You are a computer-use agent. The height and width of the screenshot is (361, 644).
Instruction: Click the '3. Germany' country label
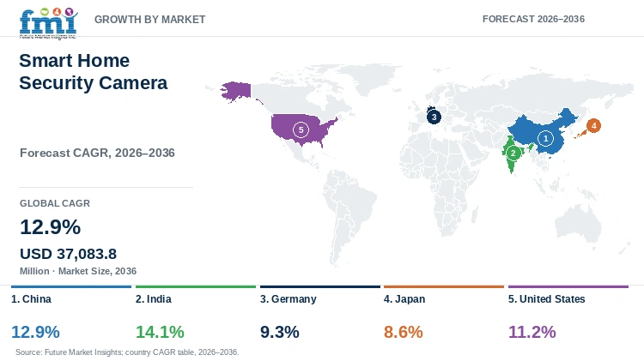288,299
